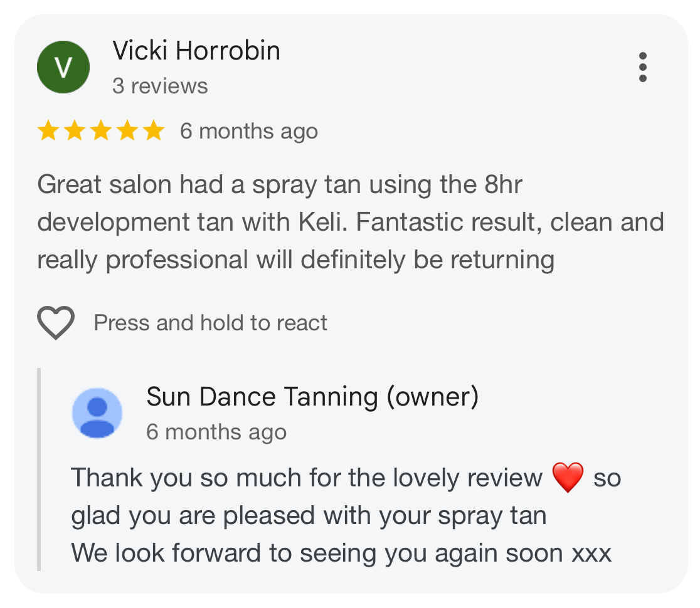Click 'Press and hold to react' label
This screenshot has width=700, height=608.
click(210, 323)
